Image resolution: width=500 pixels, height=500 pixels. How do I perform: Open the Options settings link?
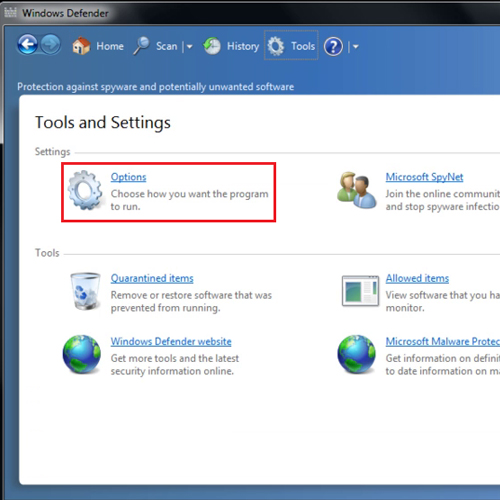[x=128, y=177]
